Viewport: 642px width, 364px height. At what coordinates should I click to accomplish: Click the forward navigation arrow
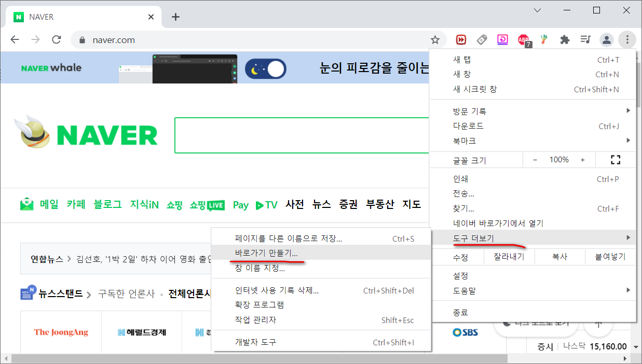[35, 39]
